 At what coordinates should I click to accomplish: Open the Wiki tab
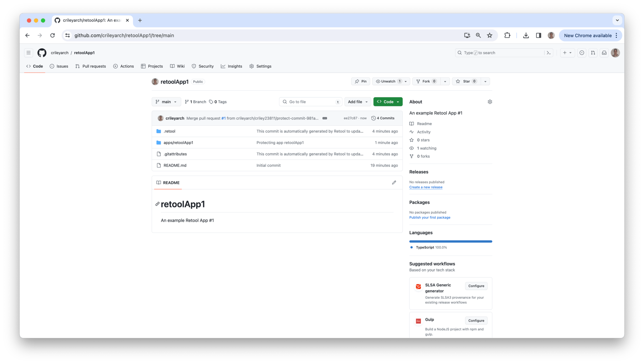point(177,66)
